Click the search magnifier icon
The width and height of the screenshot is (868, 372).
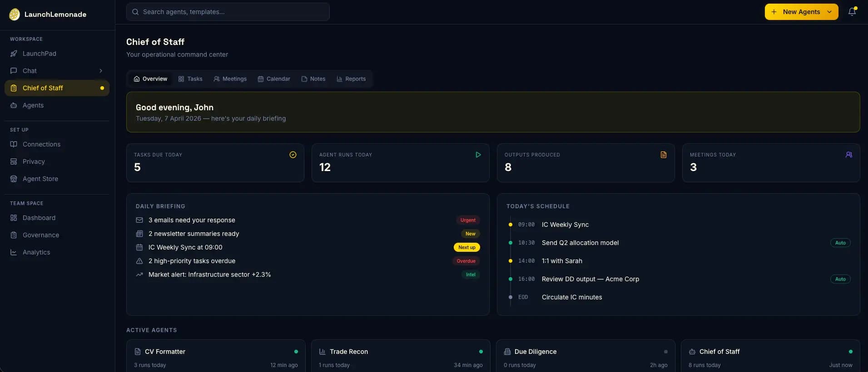click(135, 12)
